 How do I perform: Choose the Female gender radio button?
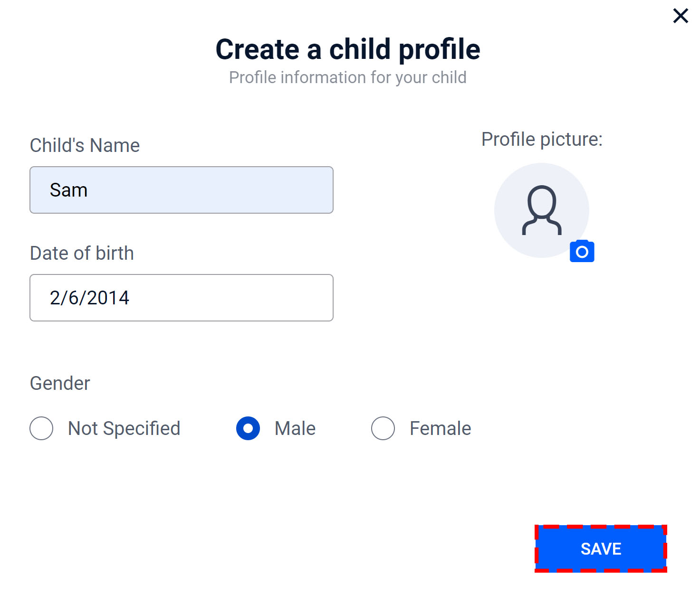pos(383,428)
